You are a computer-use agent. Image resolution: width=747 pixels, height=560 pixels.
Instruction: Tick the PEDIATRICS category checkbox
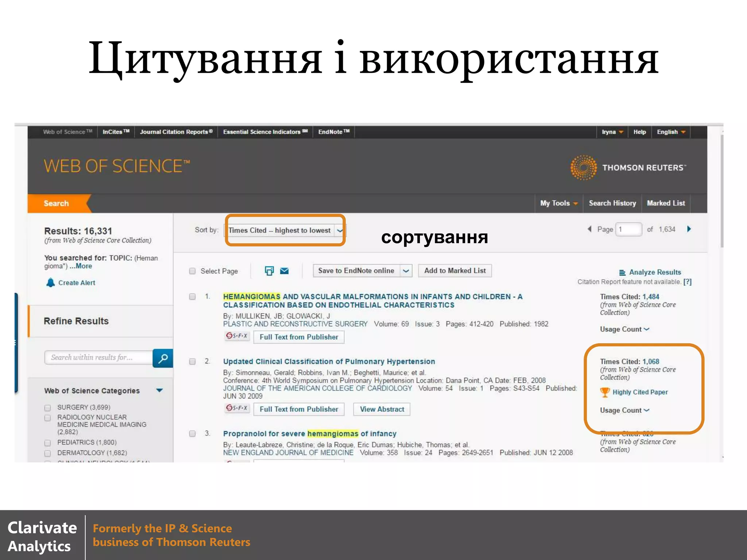(47, 443)
